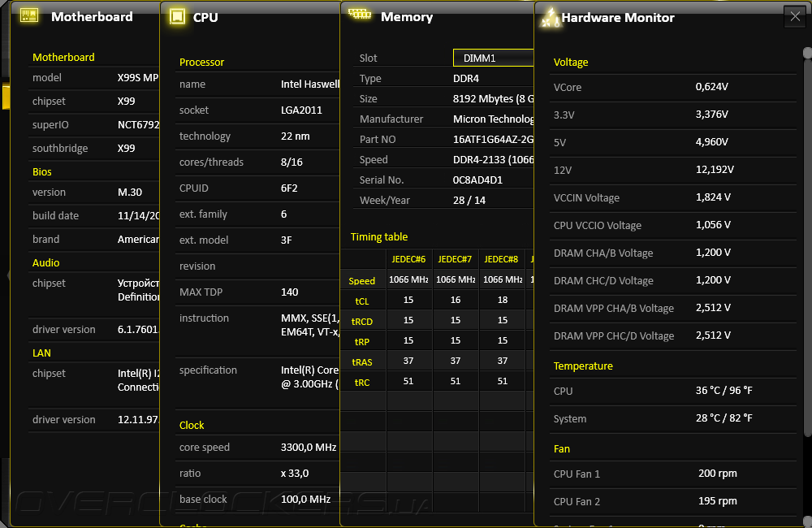812x528 pixels.
Task: Click CPU Fan 1 value 200 rpm
Action: [717, 473]
